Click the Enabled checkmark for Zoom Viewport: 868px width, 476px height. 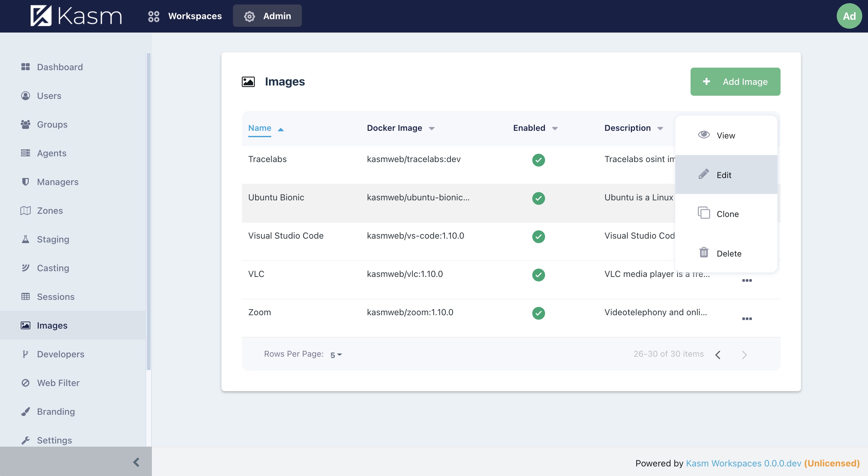coord(538,313)
